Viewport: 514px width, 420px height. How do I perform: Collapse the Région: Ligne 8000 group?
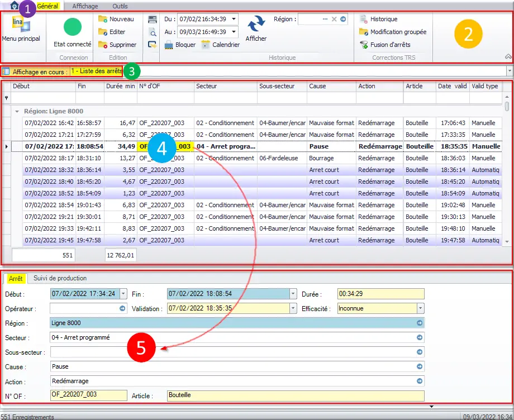17,111
